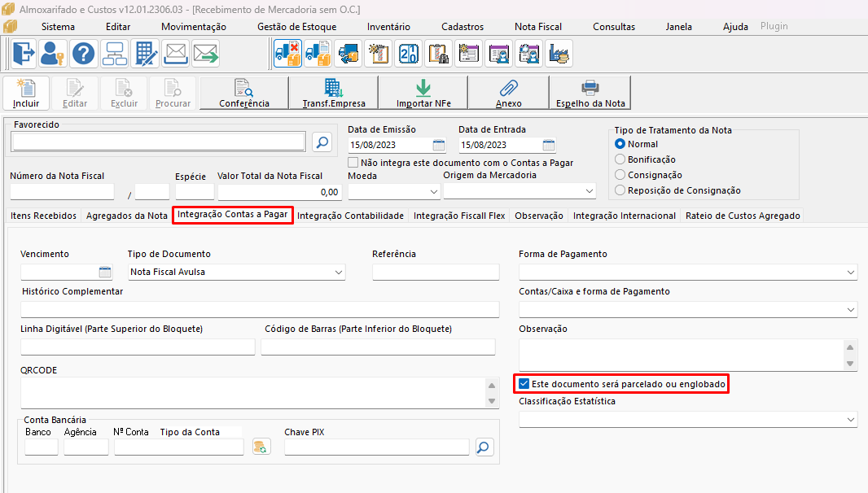Click the clipboard with padlock icon

(438, 54)
